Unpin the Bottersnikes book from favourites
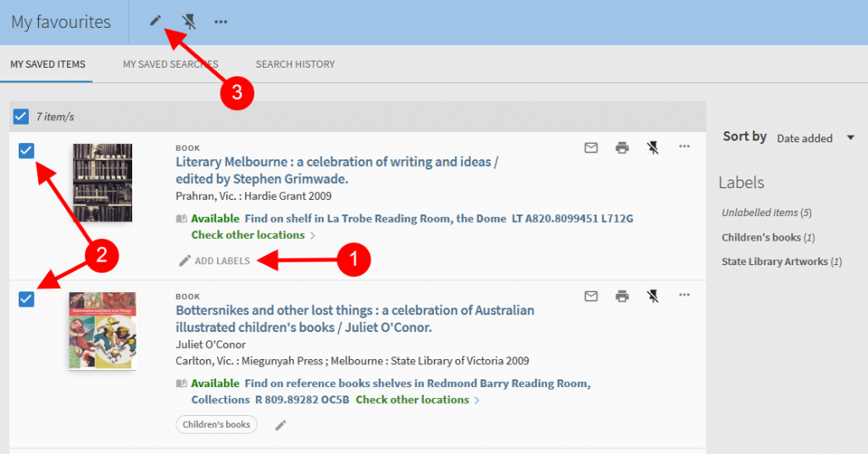Screen dimensions: 868x454 (x=652, y=296)
